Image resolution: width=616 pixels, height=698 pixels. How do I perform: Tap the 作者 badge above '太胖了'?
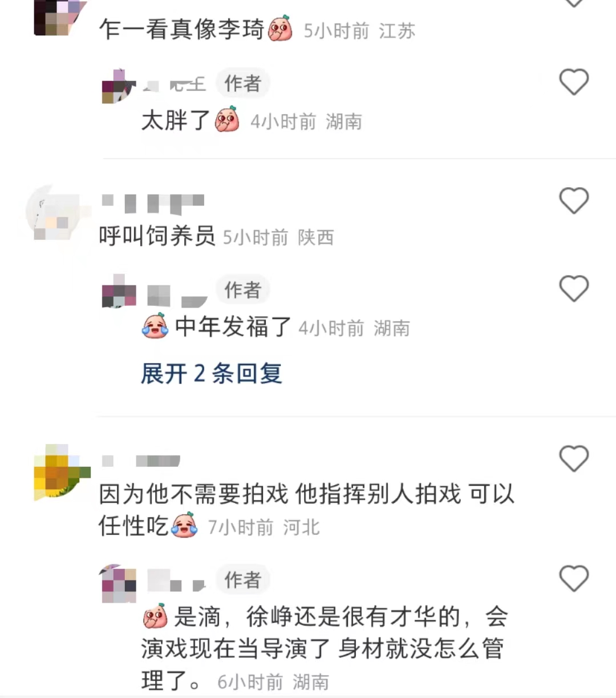coord(242,84)
